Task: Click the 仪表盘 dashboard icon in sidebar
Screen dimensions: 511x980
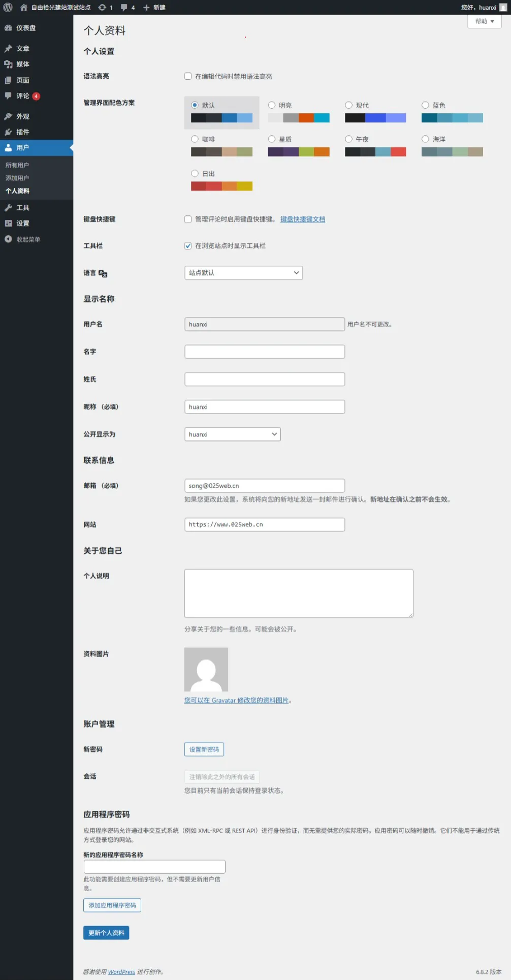Action: tap(8, 28)
